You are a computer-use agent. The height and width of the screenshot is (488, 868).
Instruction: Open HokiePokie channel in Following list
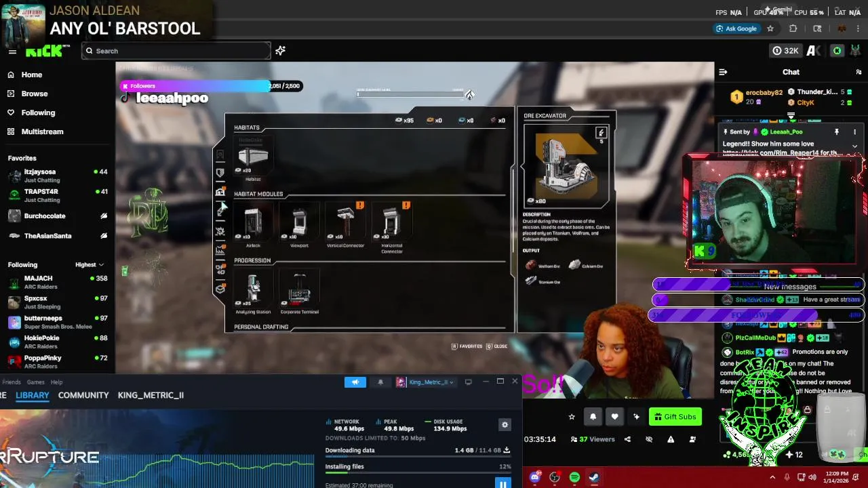point(58,342)
